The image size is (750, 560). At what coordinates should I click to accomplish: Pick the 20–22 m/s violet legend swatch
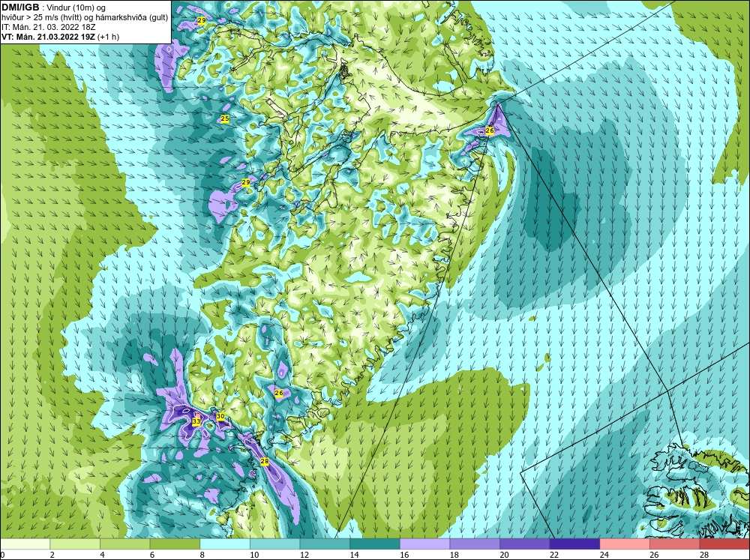pyautogui.click(x=525, y=544)
